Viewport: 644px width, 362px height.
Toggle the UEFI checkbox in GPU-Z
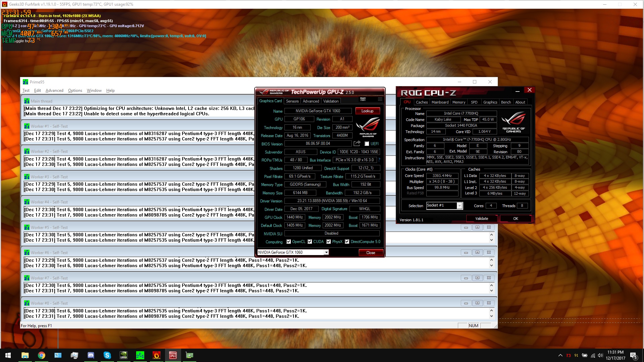367,144
